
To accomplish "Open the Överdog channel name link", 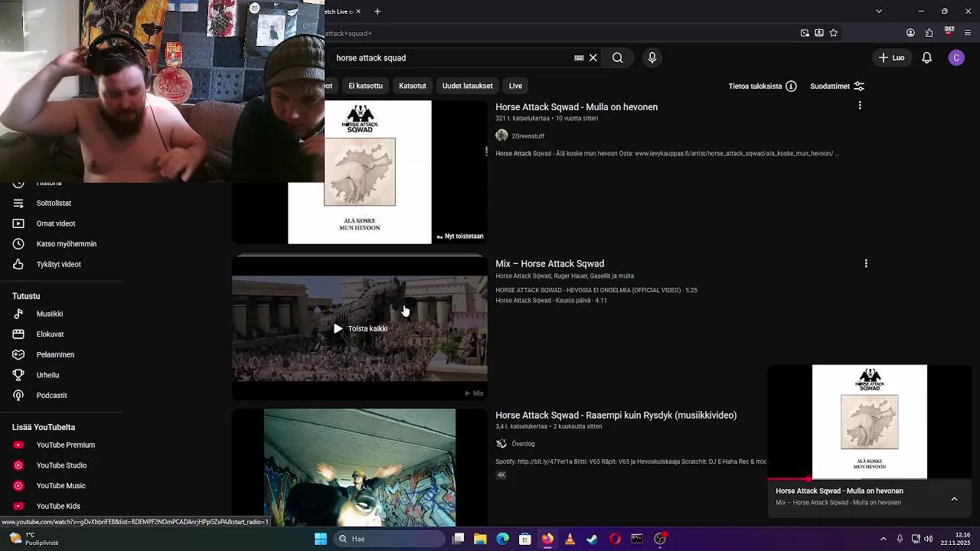I will coord(523,444).
